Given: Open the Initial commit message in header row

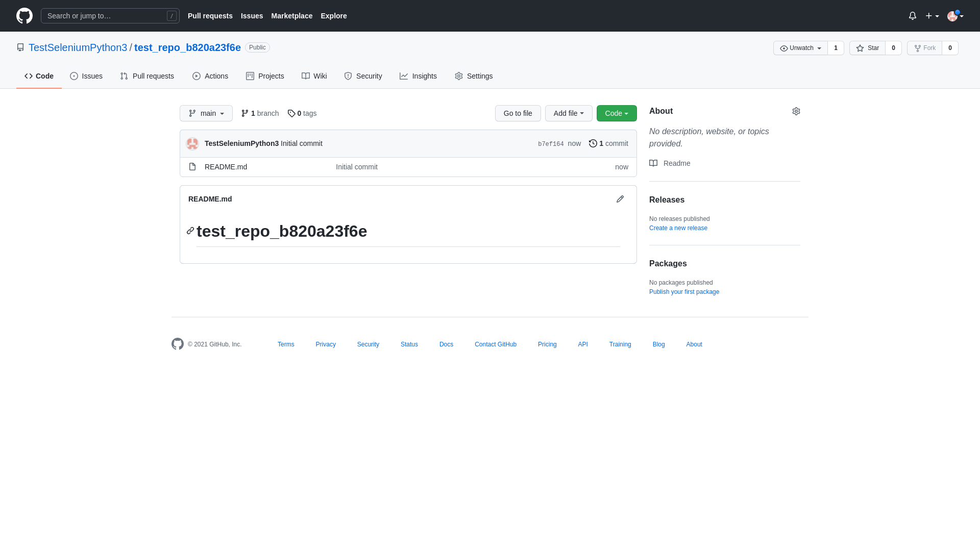Looking at the screenshot, I should point(302,143).
